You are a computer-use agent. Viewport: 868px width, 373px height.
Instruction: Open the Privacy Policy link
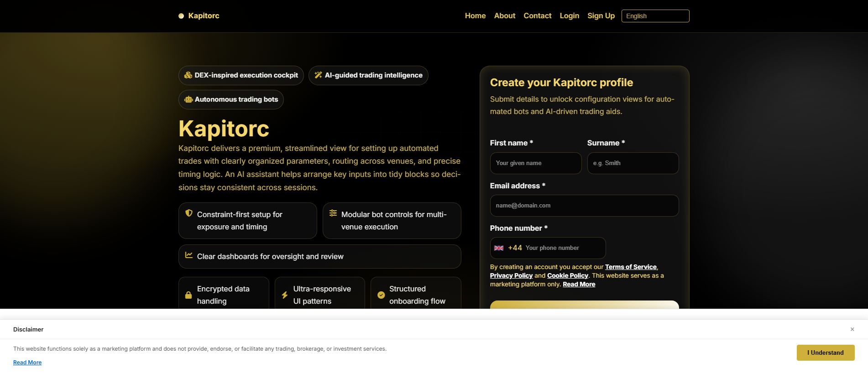[x=511, y=275]
